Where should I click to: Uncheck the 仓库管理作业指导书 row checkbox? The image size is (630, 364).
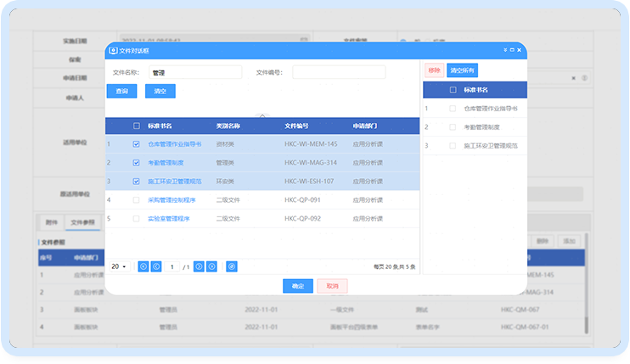[x=136, y=144]
